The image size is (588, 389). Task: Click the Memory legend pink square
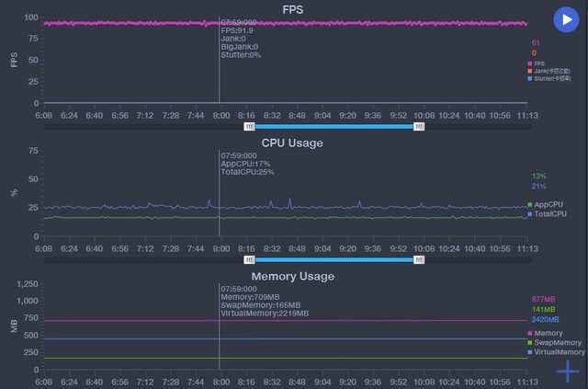click(530, 333)
